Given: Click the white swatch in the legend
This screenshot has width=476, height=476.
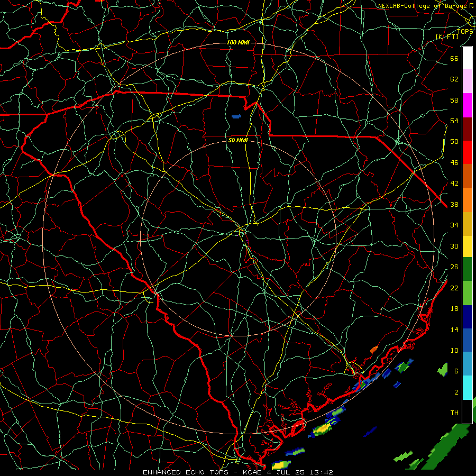Looking at the screenshot, I should tap(467, 58).
